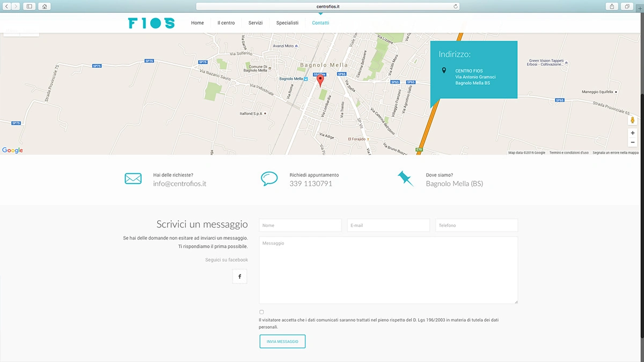Open Street View pegman on the map

pos(633,120)
